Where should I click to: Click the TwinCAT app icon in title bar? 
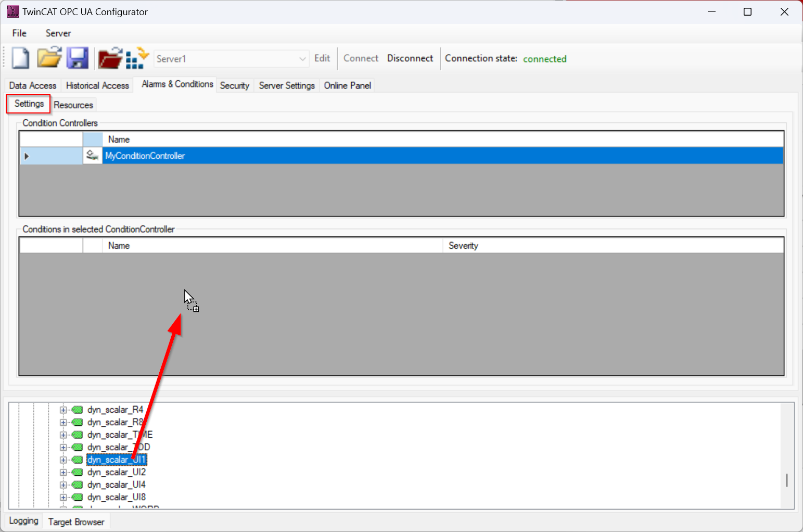point(12,11)
